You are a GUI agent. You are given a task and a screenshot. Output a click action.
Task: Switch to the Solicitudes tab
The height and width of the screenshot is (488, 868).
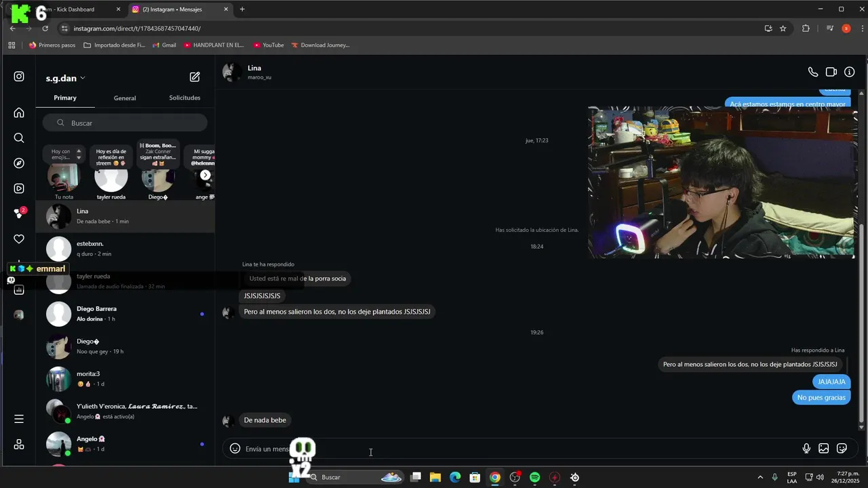(184, 98)
